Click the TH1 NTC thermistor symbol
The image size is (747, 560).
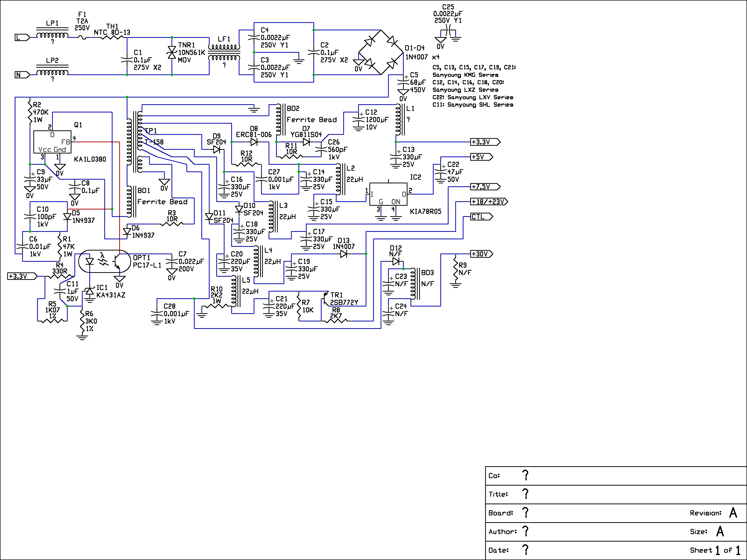point(112,38)
